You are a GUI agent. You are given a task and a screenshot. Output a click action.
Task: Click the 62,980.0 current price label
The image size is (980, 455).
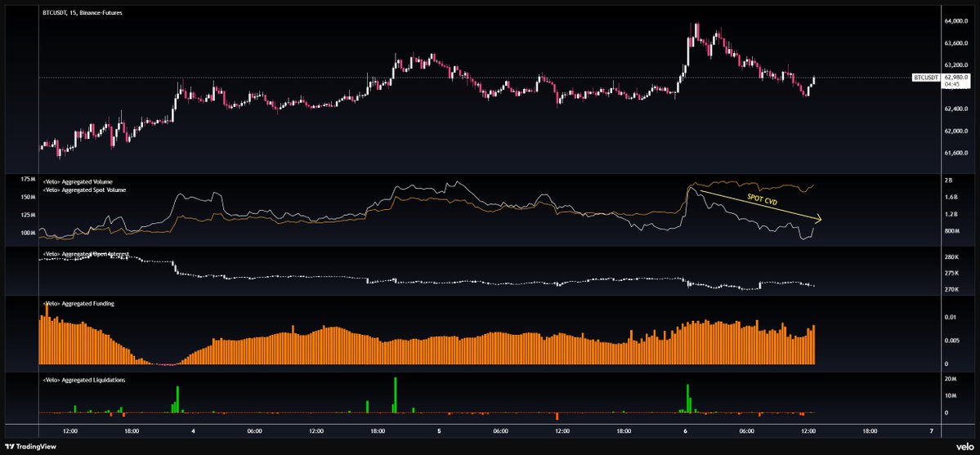(955, 78)
